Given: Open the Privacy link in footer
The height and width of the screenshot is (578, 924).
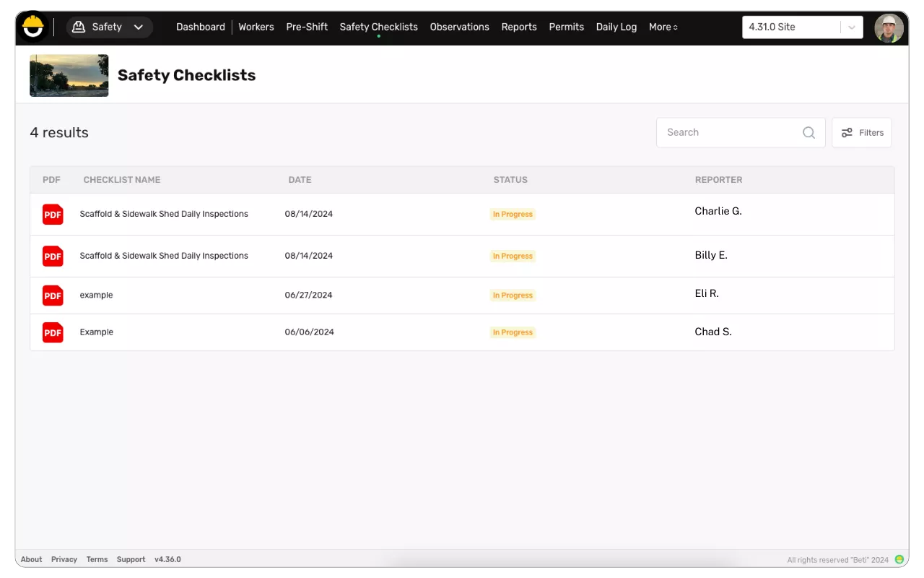Looking at the screenshot, I should coord(64,559).
